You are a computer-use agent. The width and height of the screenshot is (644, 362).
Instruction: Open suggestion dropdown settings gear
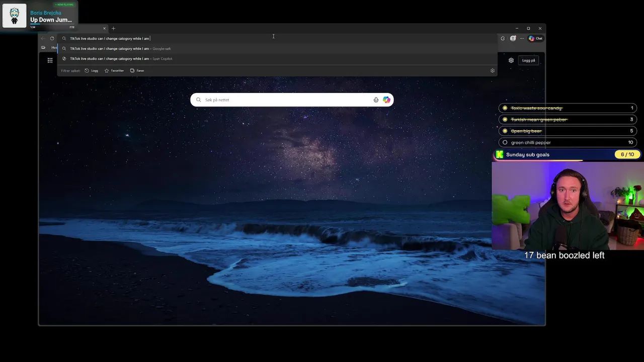click(492, 70)
